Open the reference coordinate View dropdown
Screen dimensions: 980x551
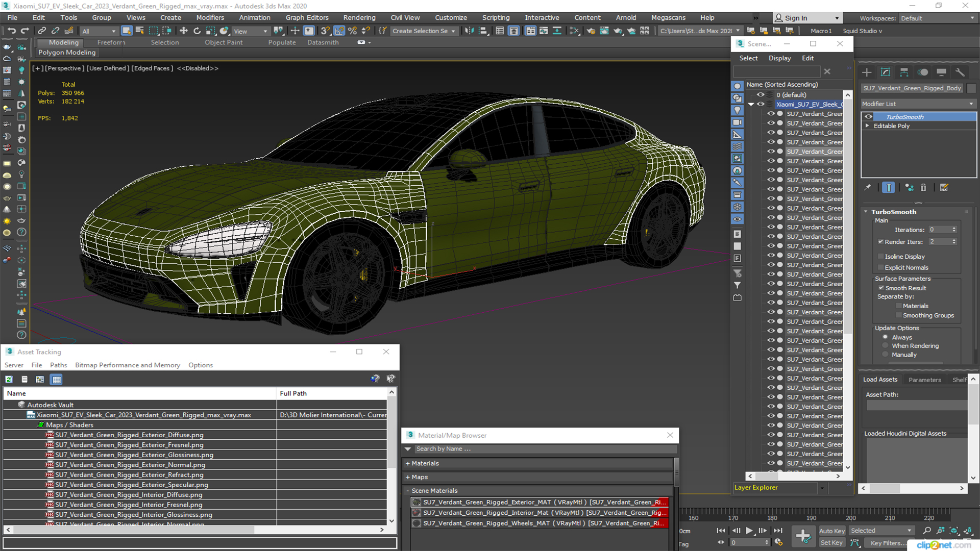tap(250, 31)
